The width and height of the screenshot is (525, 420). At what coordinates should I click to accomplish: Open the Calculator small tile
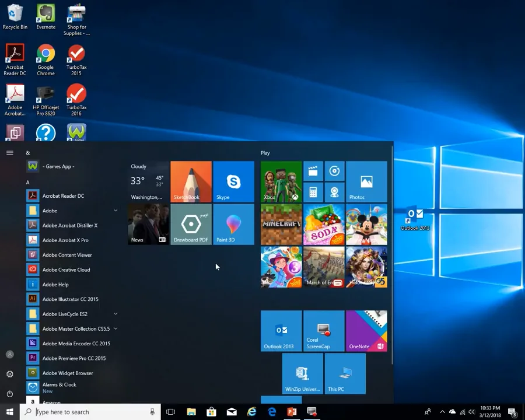[x=313, y=192]
